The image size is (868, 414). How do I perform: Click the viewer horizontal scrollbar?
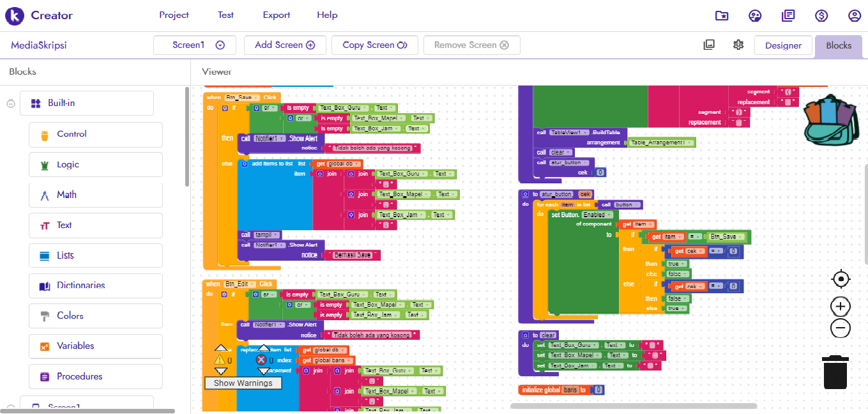[x=634, y=406]
